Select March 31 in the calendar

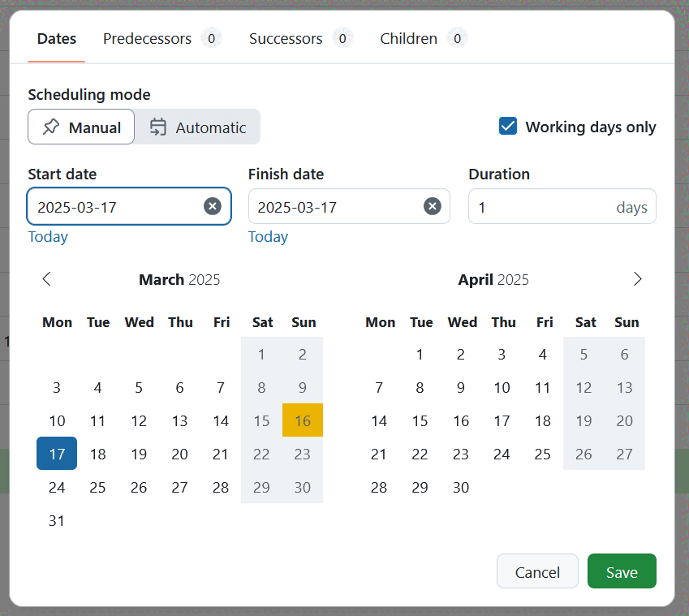click(57, 520)
